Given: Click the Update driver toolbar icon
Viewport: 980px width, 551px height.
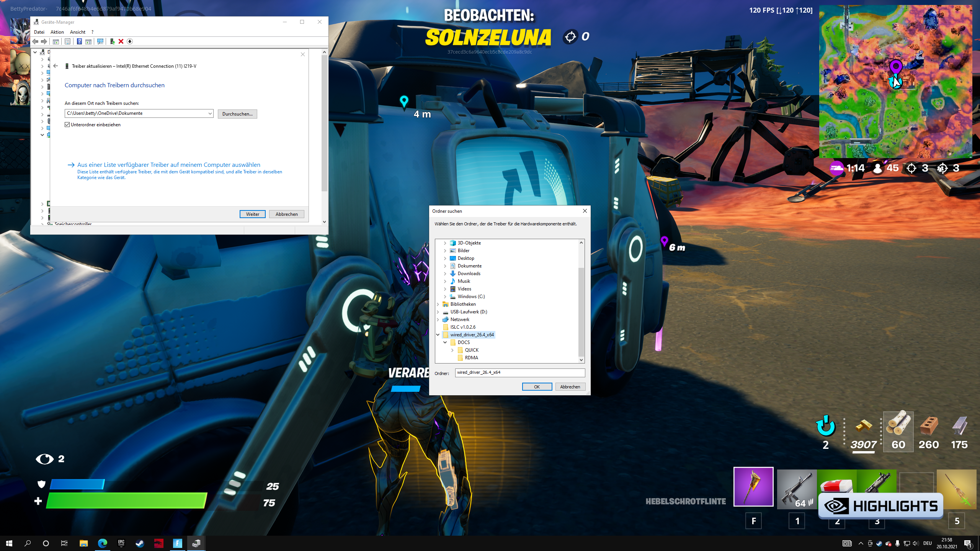Looking at the screenshot, I should 112,41.
